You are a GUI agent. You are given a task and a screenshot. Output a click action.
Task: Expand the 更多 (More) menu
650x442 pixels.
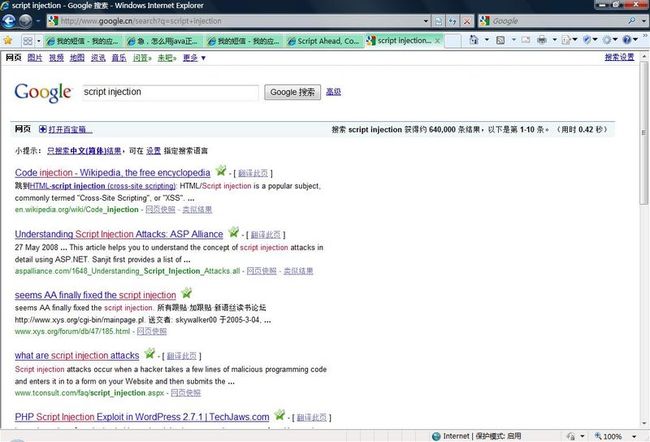[x=194, y=58]
